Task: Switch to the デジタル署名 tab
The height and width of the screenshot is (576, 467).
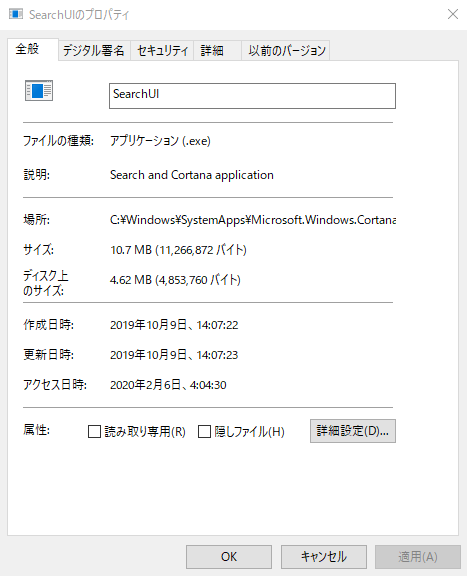Action: [x=94, y=50]
